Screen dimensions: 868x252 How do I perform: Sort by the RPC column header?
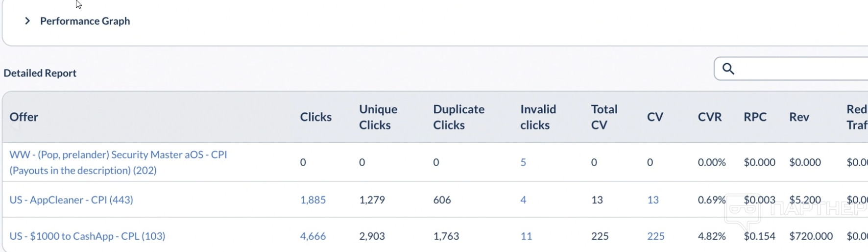click(755, 117)
